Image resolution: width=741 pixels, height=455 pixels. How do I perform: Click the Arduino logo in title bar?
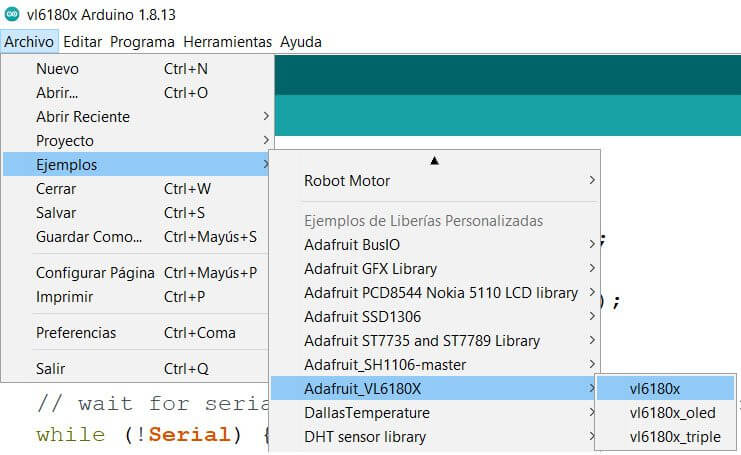pos(12,14)
